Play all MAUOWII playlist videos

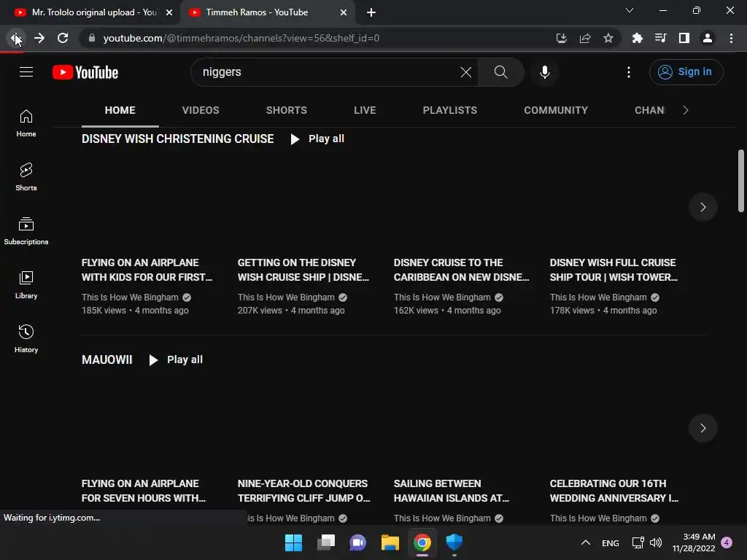pos(176,360)
